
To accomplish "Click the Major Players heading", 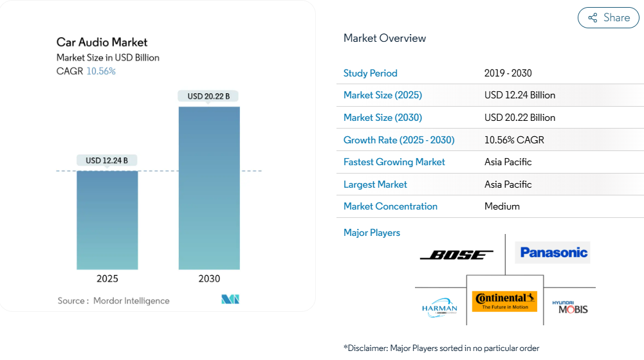I will 372,233.
